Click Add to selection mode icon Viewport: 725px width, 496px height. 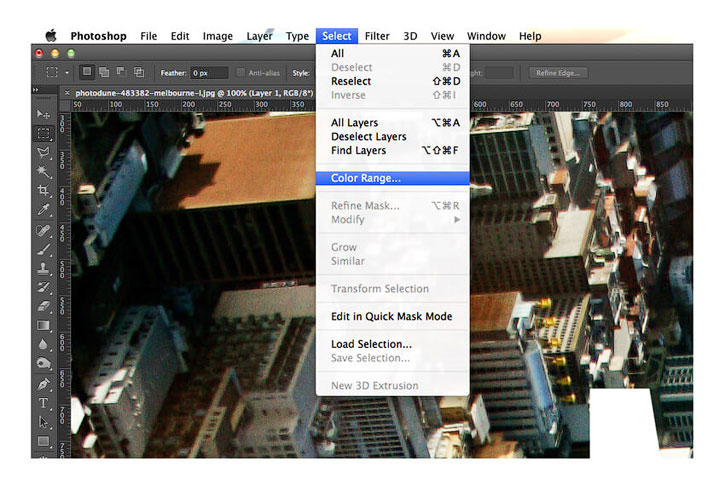[104, 72]
